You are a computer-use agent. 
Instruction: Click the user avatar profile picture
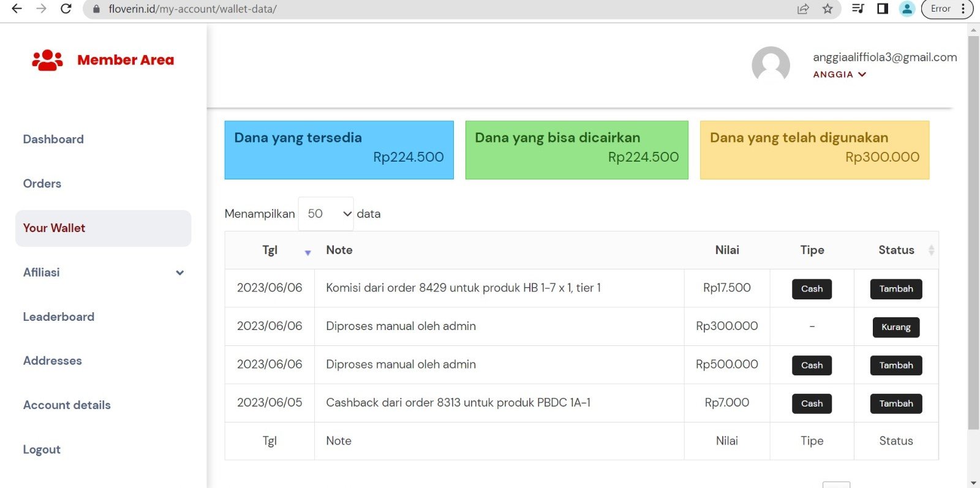771,65
